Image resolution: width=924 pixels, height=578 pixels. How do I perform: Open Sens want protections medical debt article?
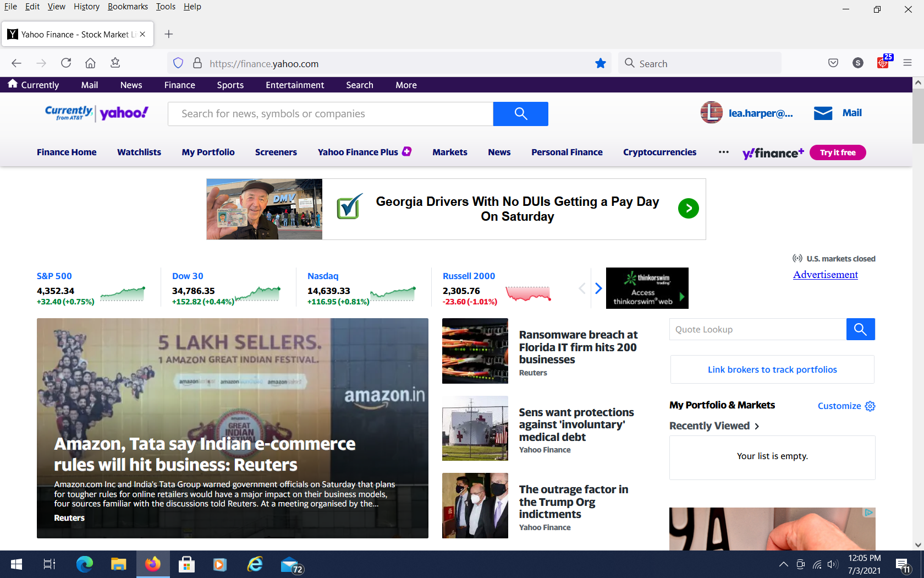(576, 424)
